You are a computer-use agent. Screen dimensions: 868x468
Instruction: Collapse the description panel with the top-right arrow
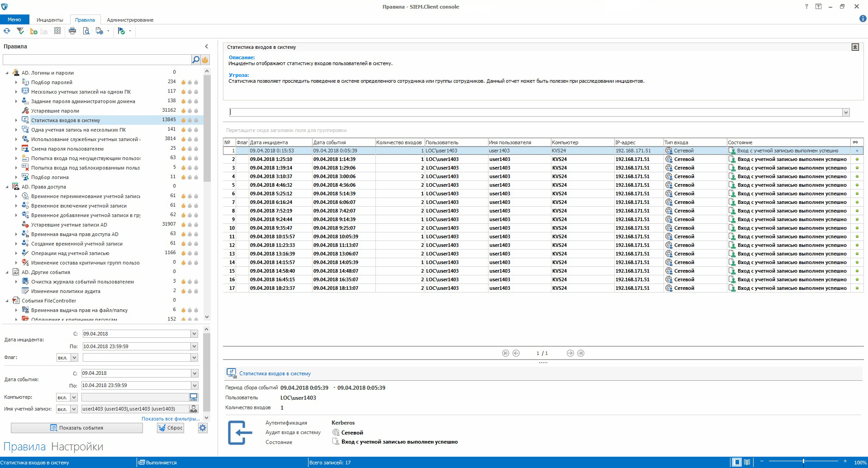click(855, 47)
